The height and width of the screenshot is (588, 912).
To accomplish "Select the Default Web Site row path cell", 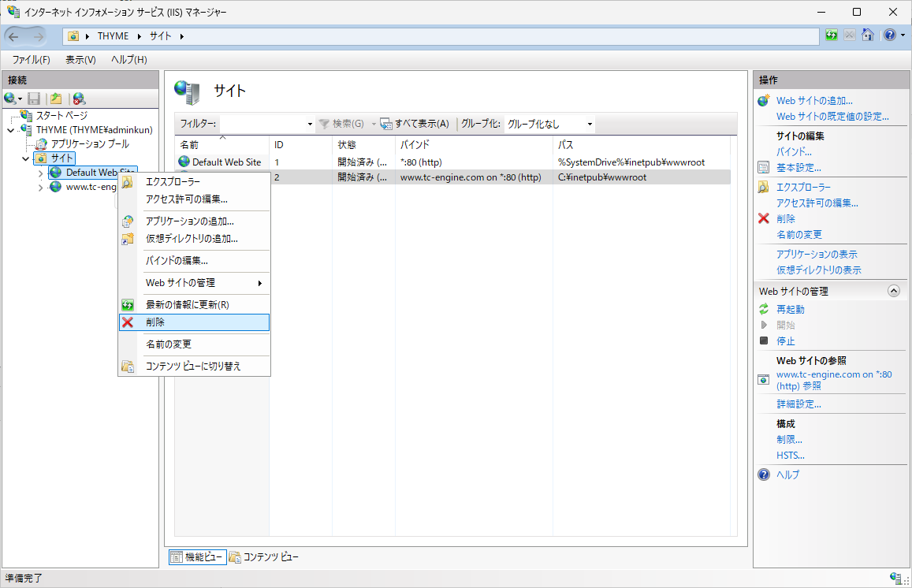I will tap(631, 162).
